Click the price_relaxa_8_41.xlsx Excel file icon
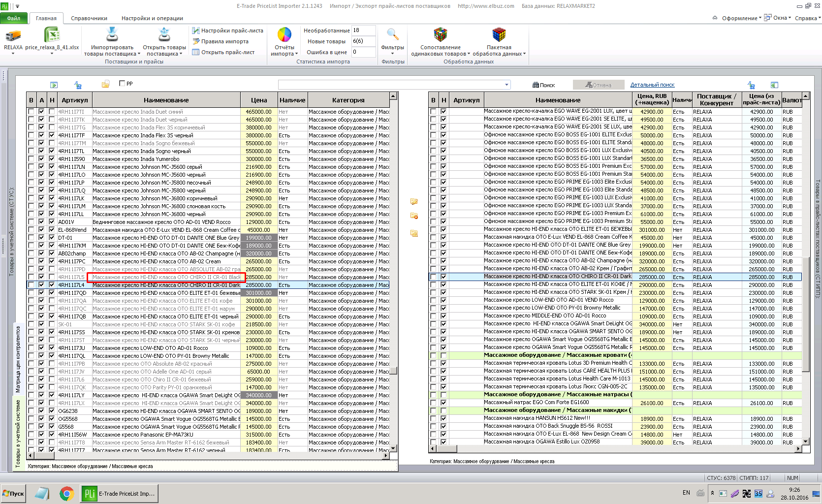The width and height of the screenshot is (822, 504). pyautogui.click(x=52, y=35)
